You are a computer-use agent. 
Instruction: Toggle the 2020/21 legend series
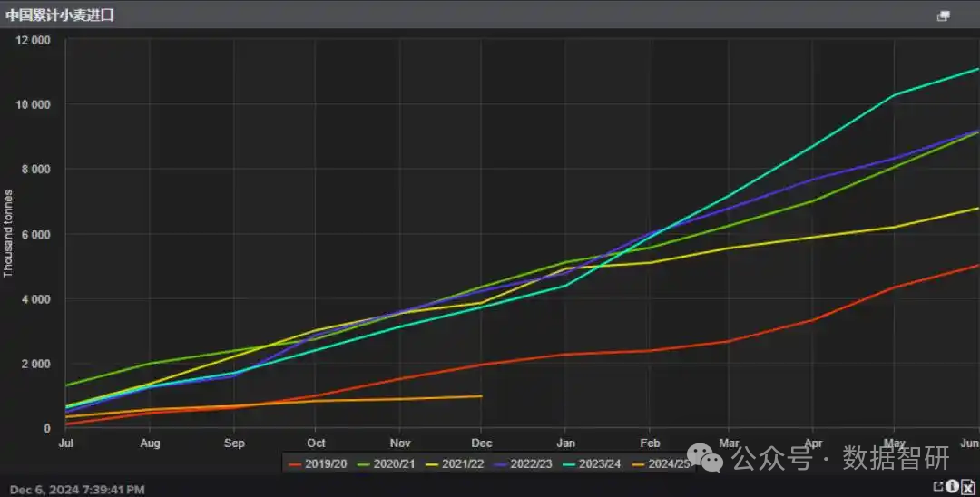pyautogui.click(x=387, y=464)
